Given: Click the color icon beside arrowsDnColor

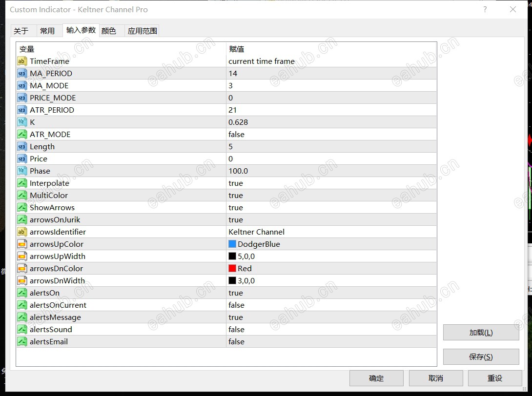Looking at the screenshot, I should pyautogui.click(x=21, y=269).
